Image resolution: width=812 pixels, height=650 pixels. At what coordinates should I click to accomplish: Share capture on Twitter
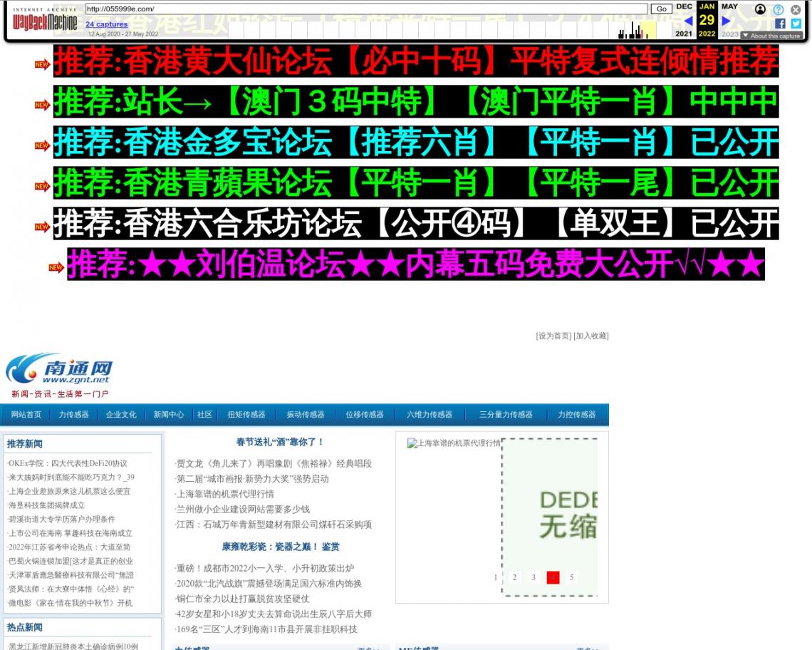[x=796, y=24]
